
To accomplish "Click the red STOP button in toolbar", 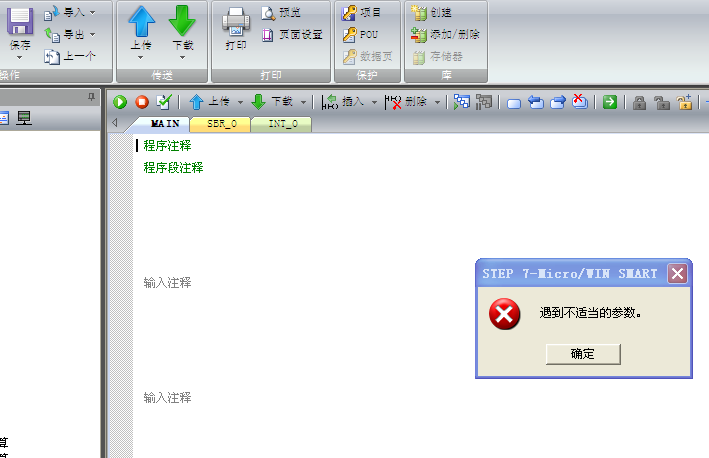I will 142,102.
